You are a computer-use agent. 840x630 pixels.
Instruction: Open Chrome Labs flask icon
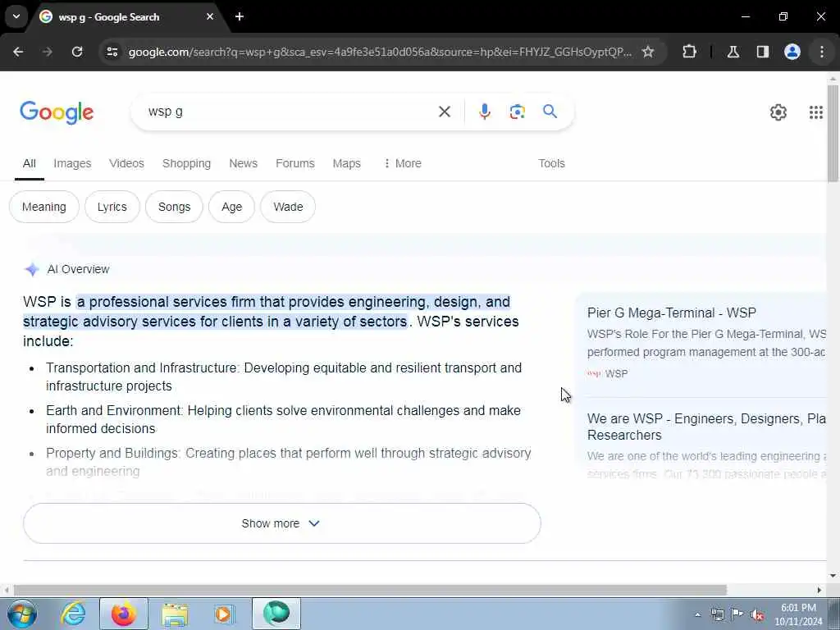pyautogui.click(x=733, y=52)
